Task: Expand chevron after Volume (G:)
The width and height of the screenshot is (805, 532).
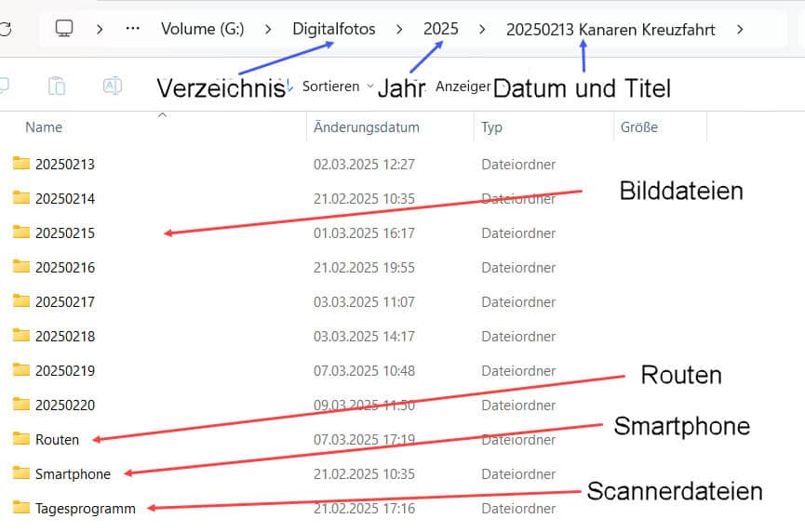Action: 268,29
